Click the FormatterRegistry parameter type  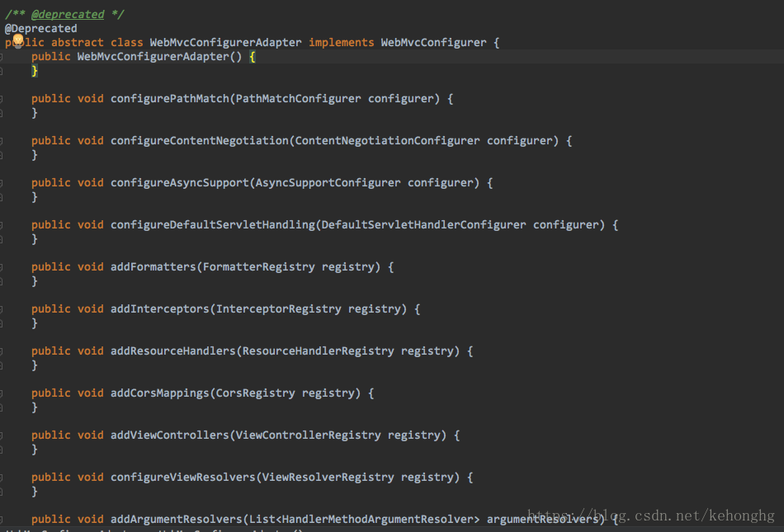(x=258, y=266)
